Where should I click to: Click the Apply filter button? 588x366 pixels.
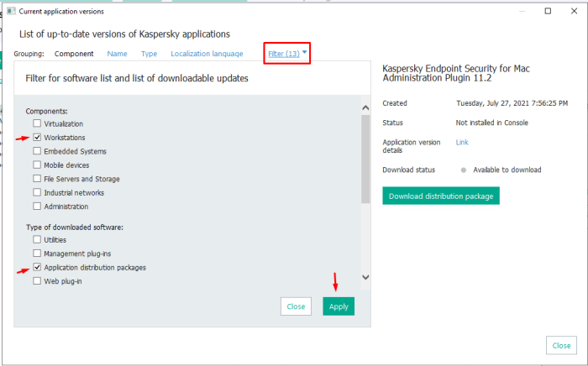pyautogui.click(x=339, y=306)
